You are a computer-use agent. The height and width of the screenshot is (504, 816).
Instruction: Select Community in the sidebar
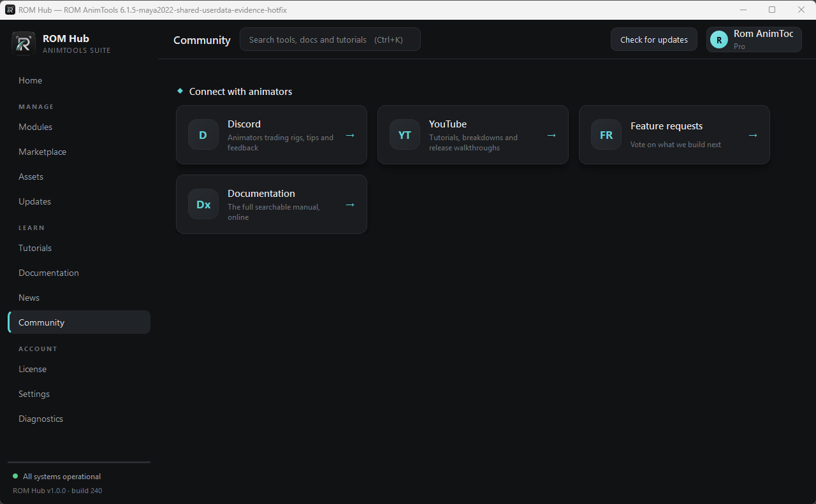coord(79,322)
